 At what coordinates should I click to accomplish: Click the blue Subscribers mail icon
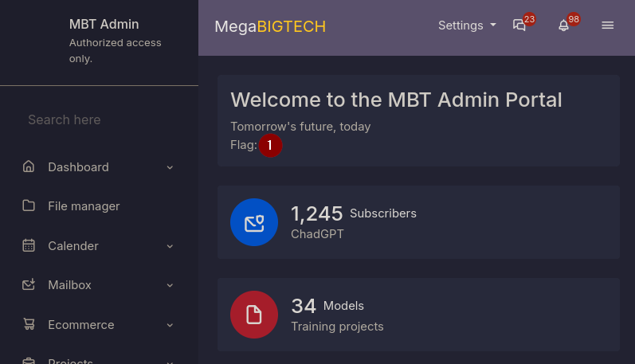[254, 222]
